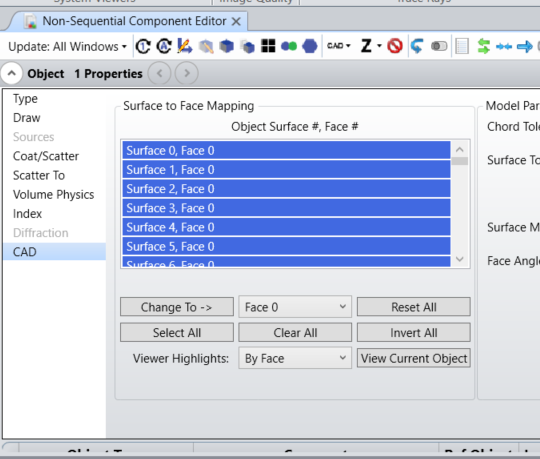This screenshot has width=540, height=459.
Task: Click the faded cube with pencil icon
Action: [x=206, y=46]
